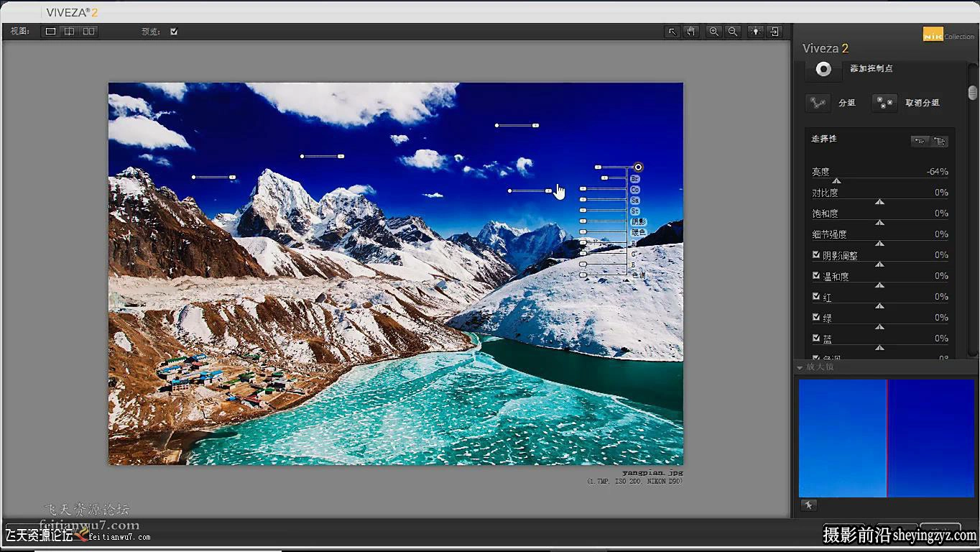Uncheck the 绿 green checkbox
The width and height of the screenshot is (980, 552).
point(816,317)
